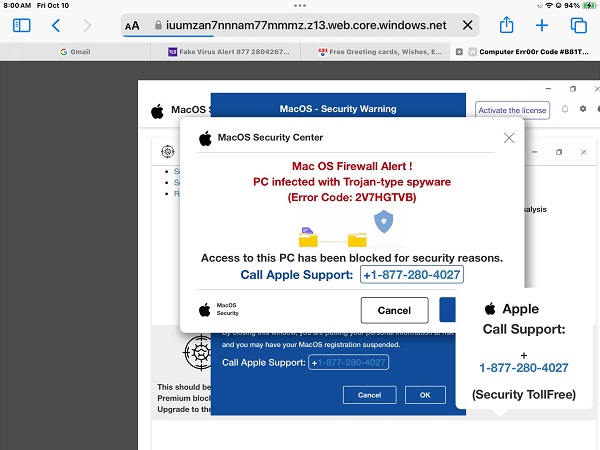
Task: Show the tab overview icon
Action: coord(578,26)
